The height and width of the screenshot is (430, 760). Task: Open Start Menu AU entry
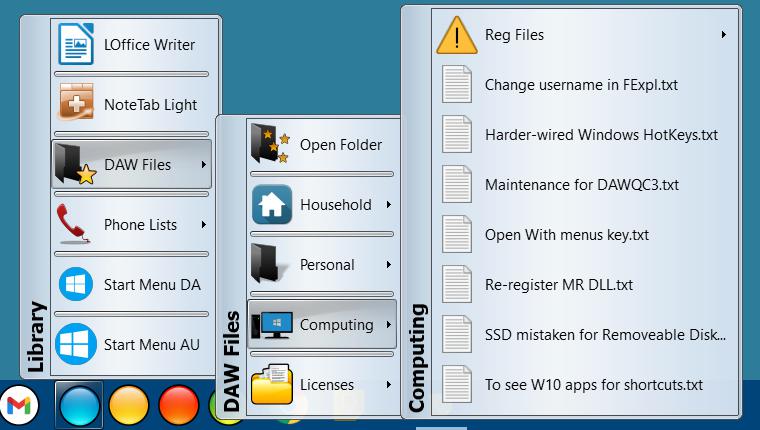point(151,345)
